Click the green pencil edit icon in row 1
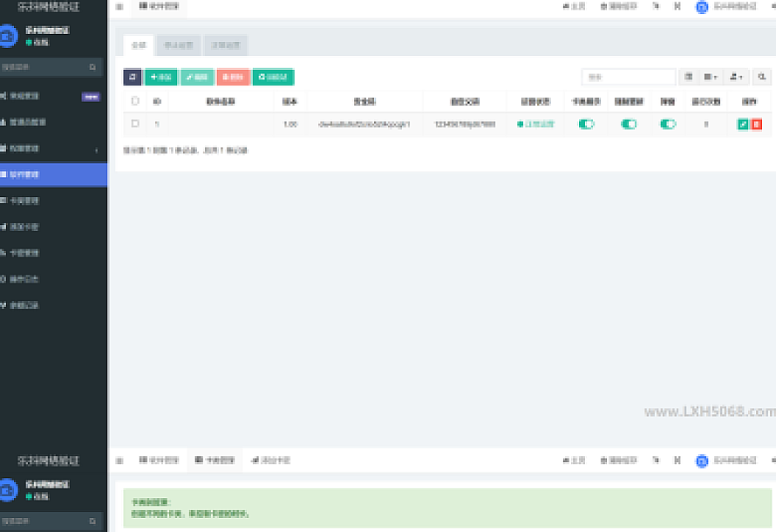 point(743,125)
